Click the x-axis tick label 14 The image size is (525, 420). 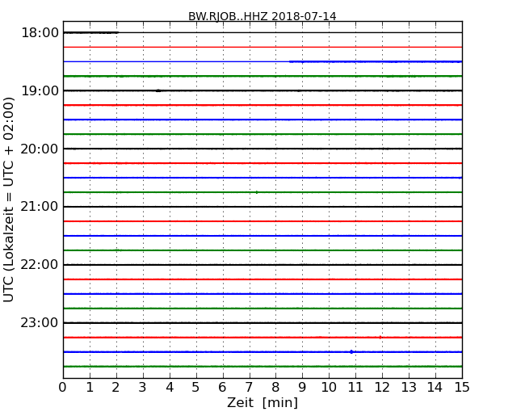tap(435, 387)
